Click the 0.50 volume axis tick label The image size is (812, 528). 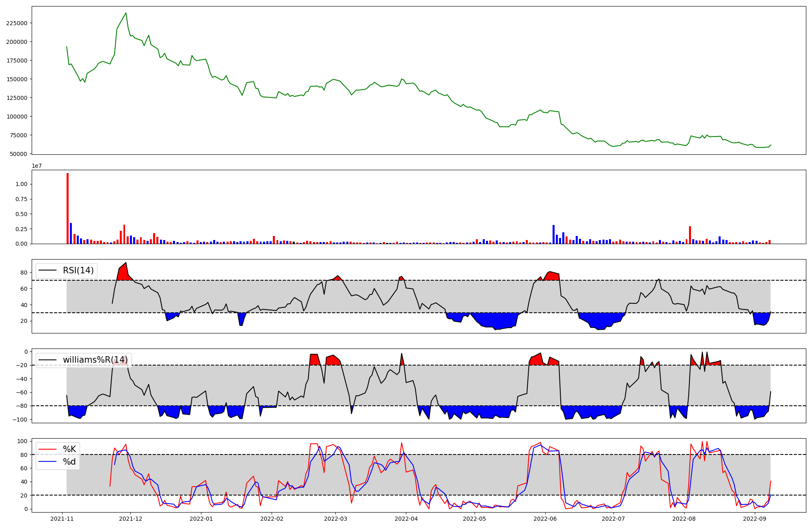pos(22,214)
